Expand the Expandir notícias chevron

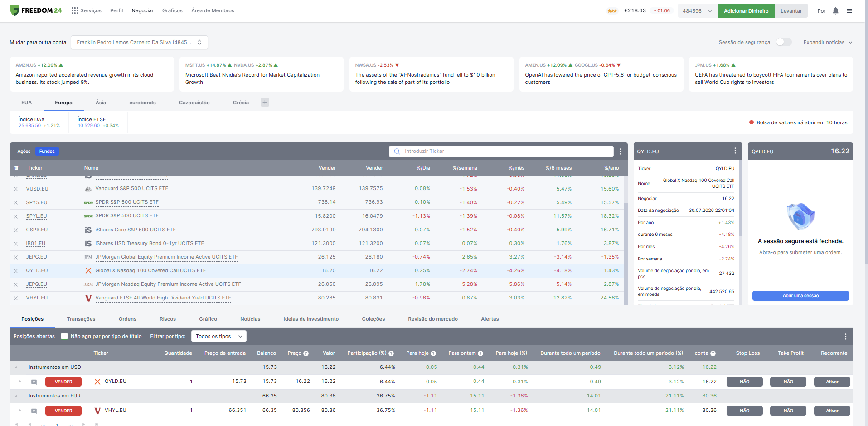click(850, 43)
